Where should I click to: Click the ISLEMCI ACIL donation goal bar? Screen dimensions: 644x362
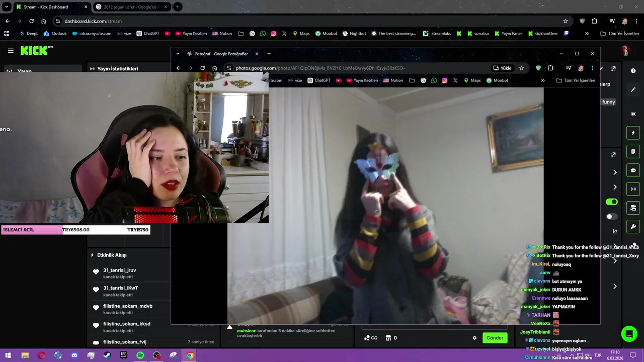coord(75,230)
